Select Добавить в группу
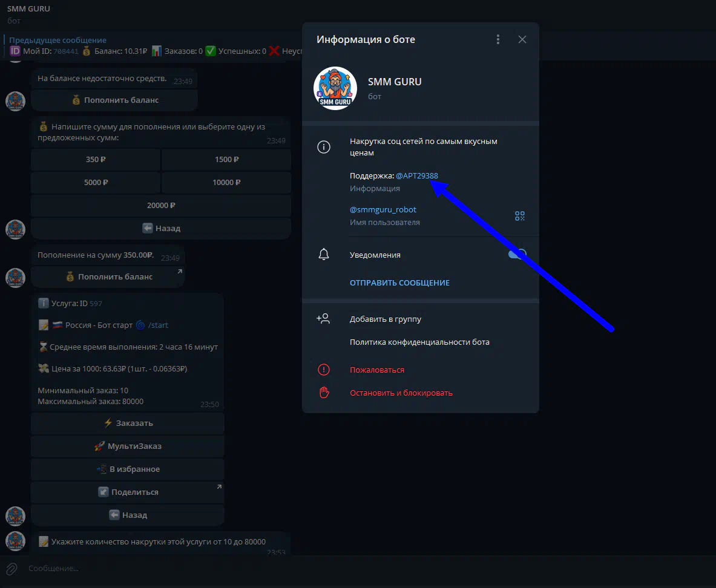This screenshot has width=716, height=588. (386, 319)
